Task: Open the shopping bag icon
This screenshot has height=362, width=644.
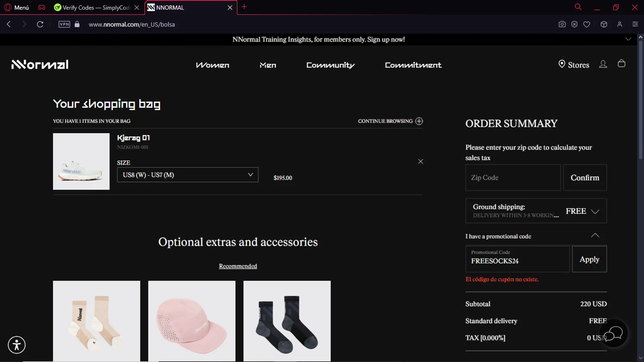Action: pyautogui.click(x=621, y=64)
